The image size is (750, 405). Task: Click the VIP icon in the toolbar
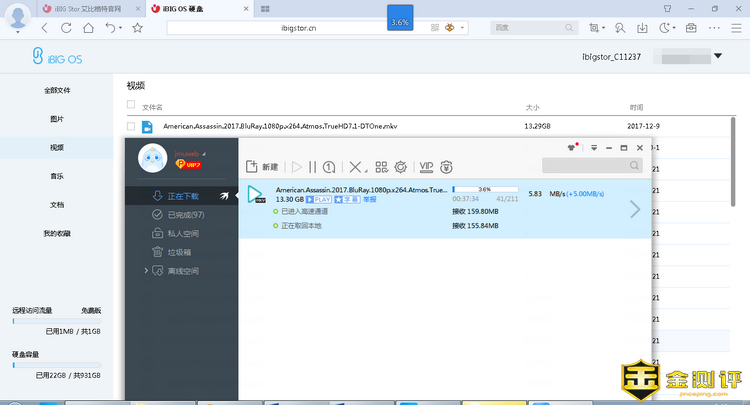(x=426, y=167)
